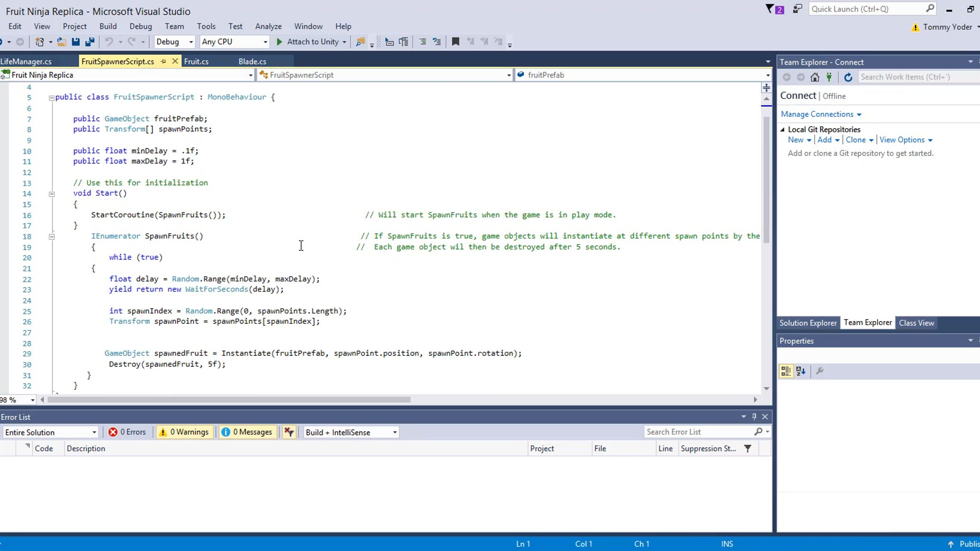Click the comment-out selected lines icon
This screenshot has height=551, width=980.
(x=423, y=42)
